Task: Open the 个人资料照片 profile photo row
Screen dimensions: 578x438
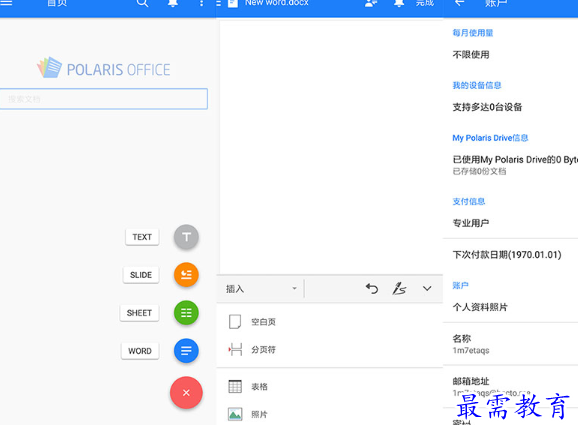Action: click(x=511, y=307)
